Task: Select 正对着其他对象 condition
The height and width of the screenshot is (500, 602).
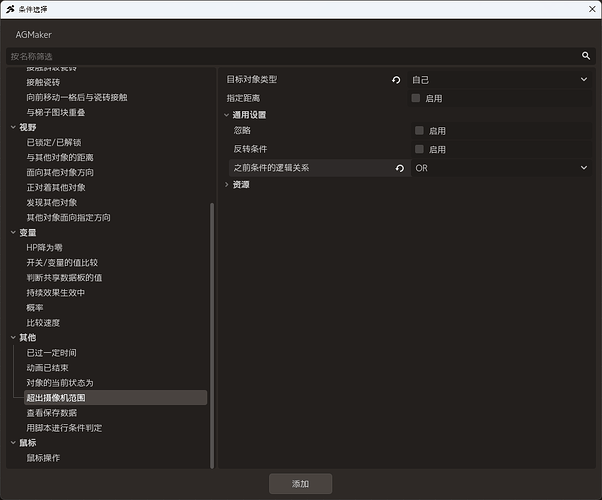Action: click(56, 187)
